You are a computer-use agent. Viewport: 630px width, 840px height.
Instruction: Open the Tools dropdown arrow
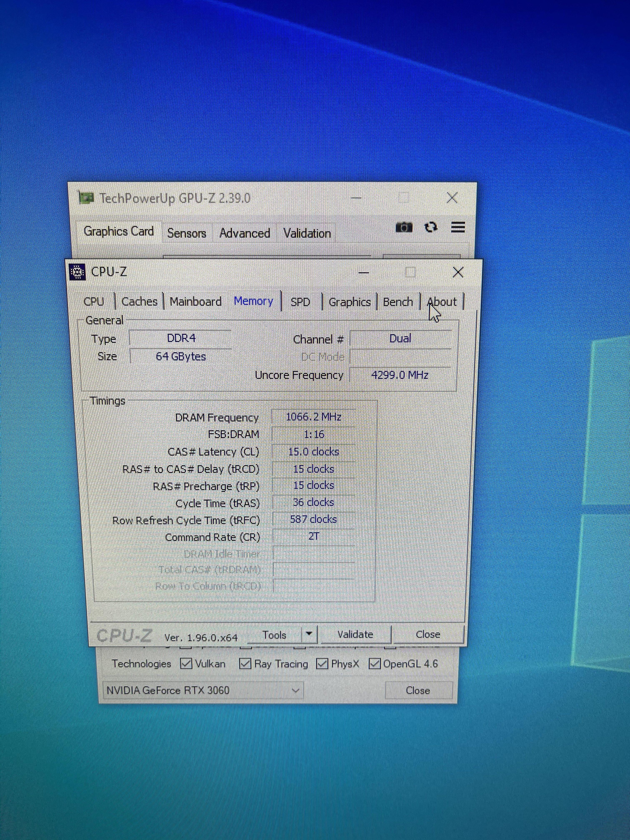tap(309, 634)
